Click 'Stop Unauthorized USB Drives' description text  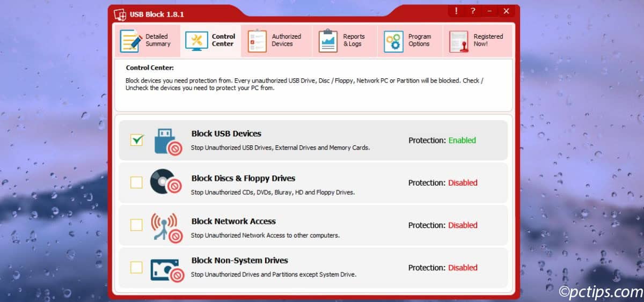point(281,148)
